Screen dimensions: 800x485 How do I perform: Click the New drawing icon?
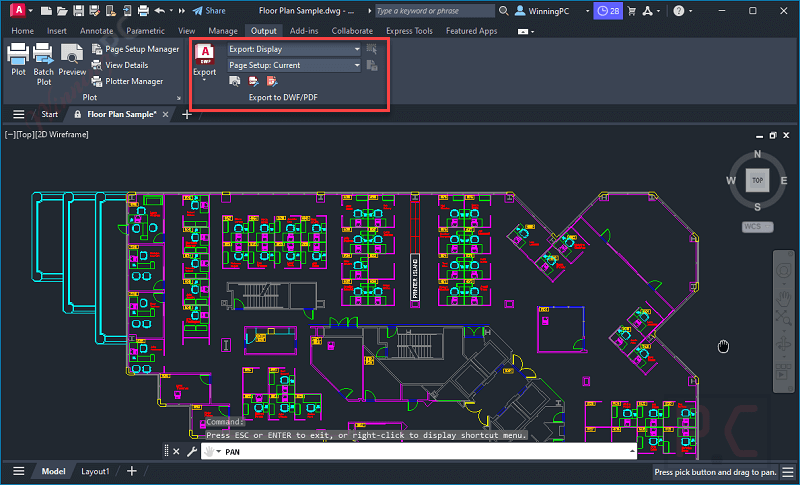pos(46,11)
